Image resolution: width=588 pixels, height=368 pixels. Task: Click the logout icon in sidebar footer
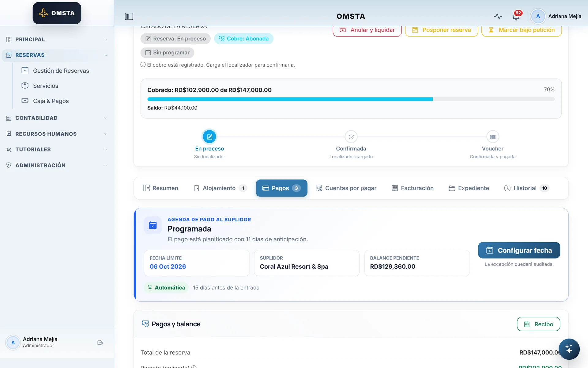100,343
